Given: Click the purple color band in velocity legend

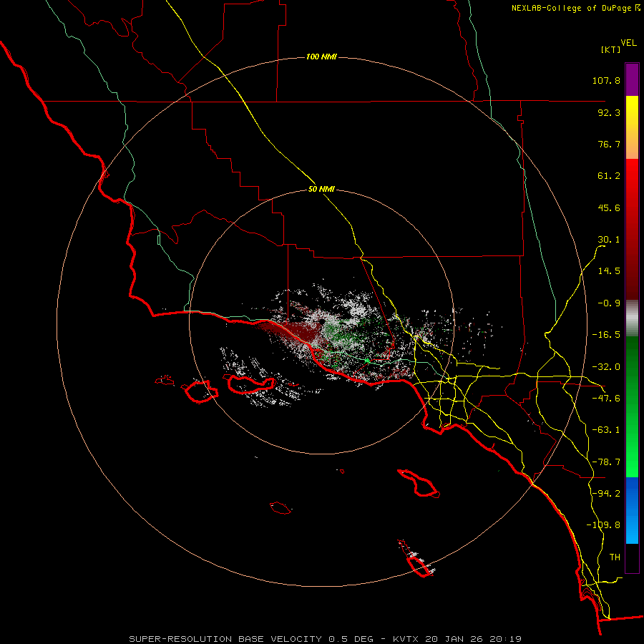Looking at the screenshot, I should point(632,79).
